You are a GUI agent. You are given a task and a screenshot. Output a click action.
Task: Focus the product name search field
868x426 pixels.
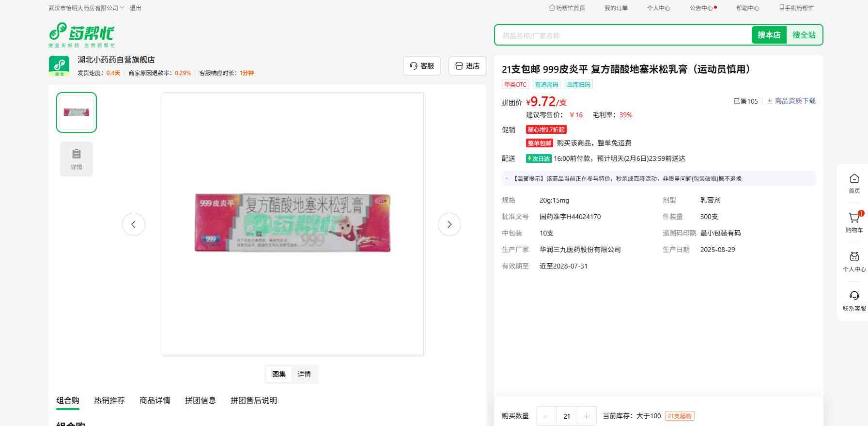(622, 35)
